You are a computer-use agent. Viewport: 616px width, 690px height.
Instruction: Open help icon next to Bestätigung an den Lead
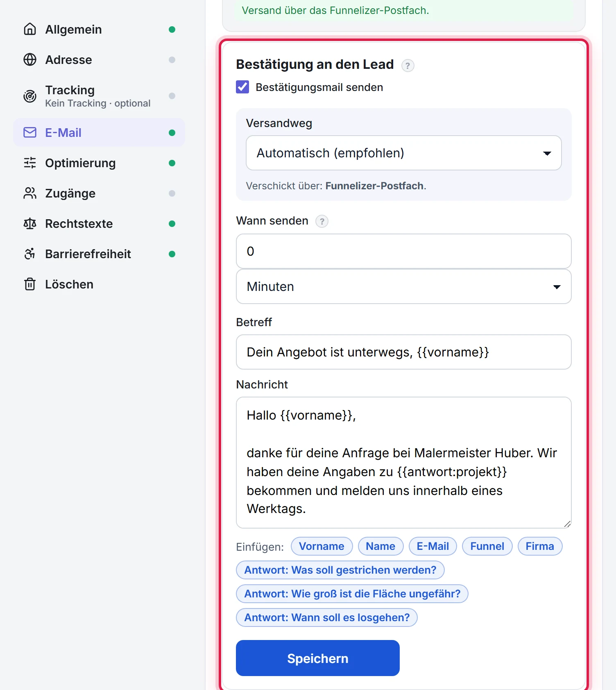coord(408,66)
